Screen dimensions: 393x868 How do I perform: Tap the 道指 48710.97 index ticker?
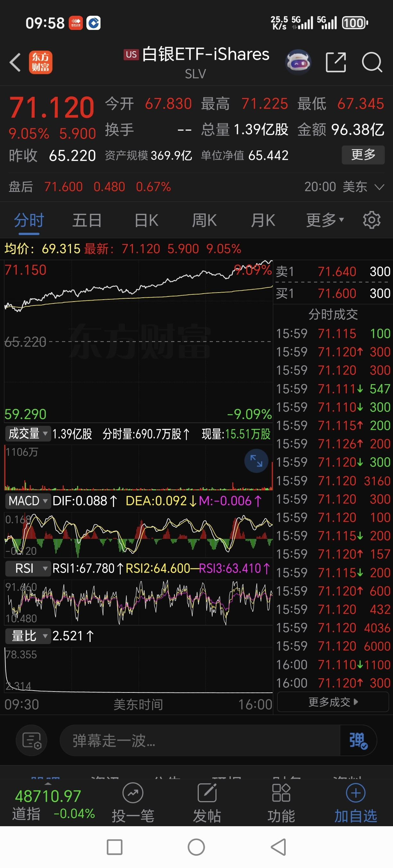[x=53, y=805]
